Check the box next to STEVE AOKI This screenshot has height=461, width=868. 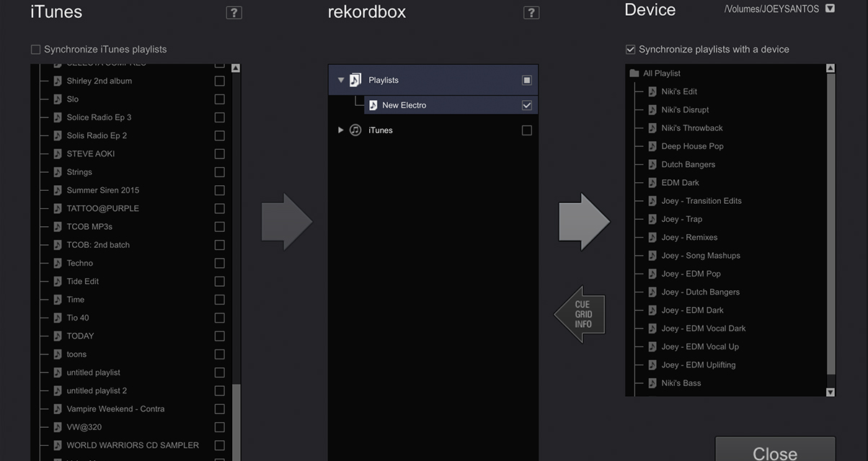tap(220, 153)
